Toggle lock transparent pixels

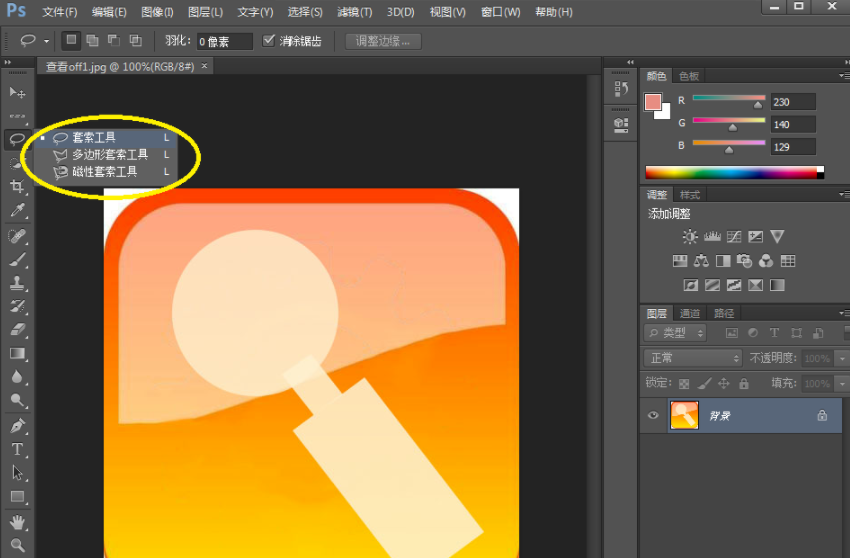click(684, 384)
